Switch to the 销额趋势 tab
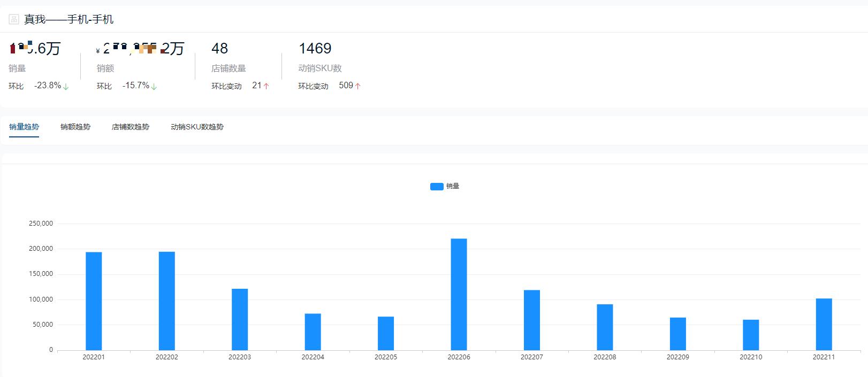The image size is (868, 377). [x=75, y=127]
